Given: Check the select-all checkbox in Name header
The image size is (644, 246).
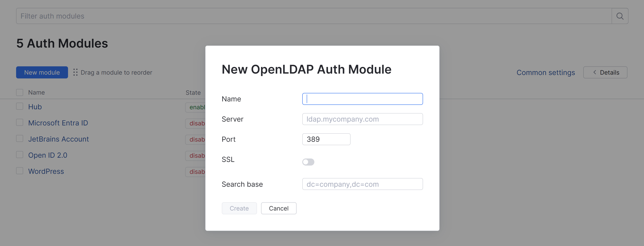Looking at the screenshot, I should point(20,92).
